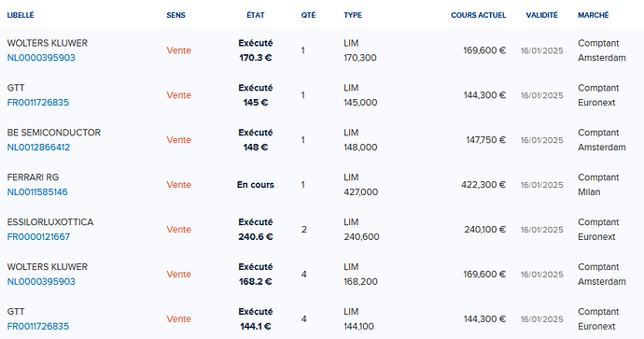Sort by the MARCHÉ column header
The height and width of the screenshot is (339, 644).
coord(593,15)
